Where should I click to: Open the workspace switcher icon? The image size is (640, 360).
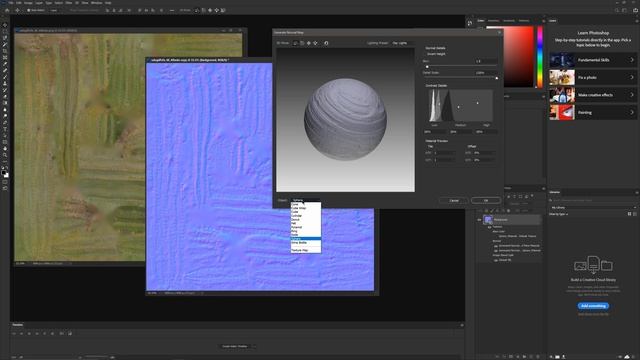[625, 10]
